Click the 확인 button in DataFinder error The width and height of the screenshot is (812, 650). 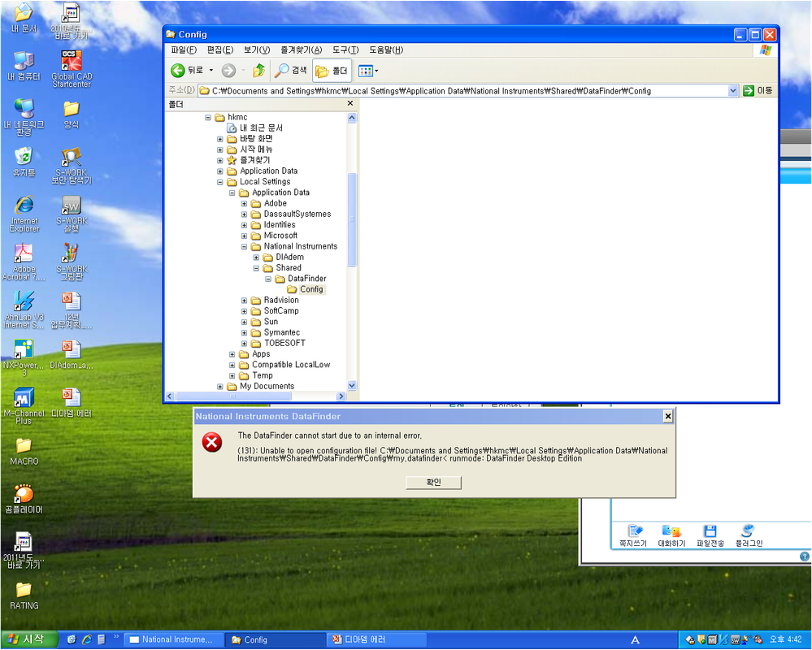pos(433,483)
